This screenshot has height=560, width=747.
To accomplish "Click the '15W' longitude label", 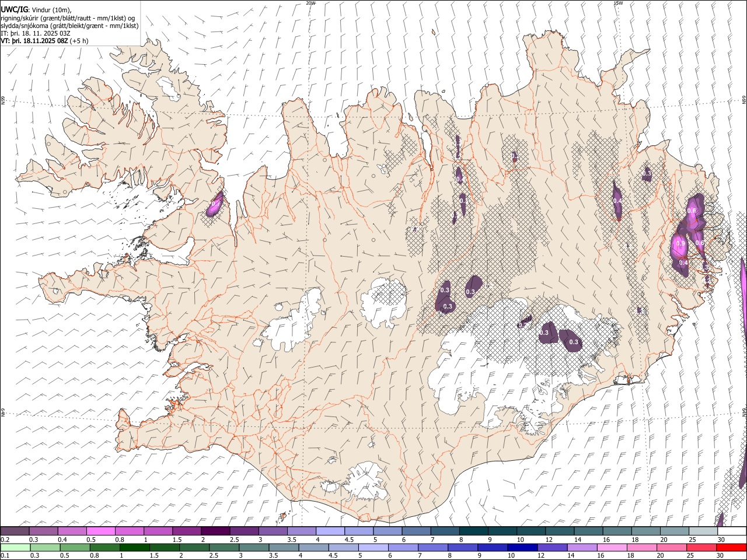I will coord(618,3).
